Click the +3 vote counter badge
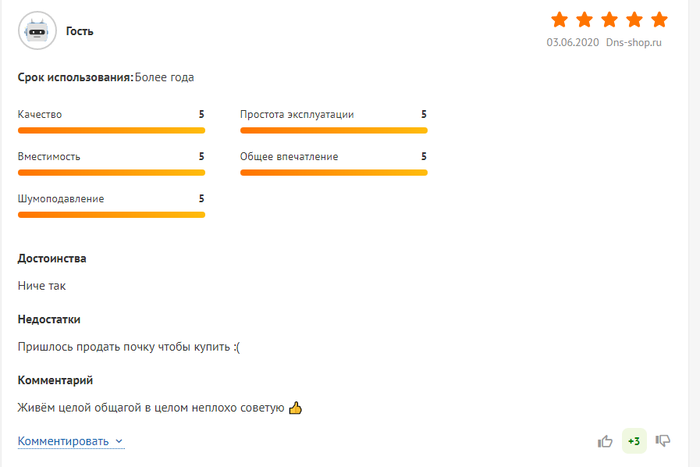This screenshot has height=467, width=700. coord(634,441)
